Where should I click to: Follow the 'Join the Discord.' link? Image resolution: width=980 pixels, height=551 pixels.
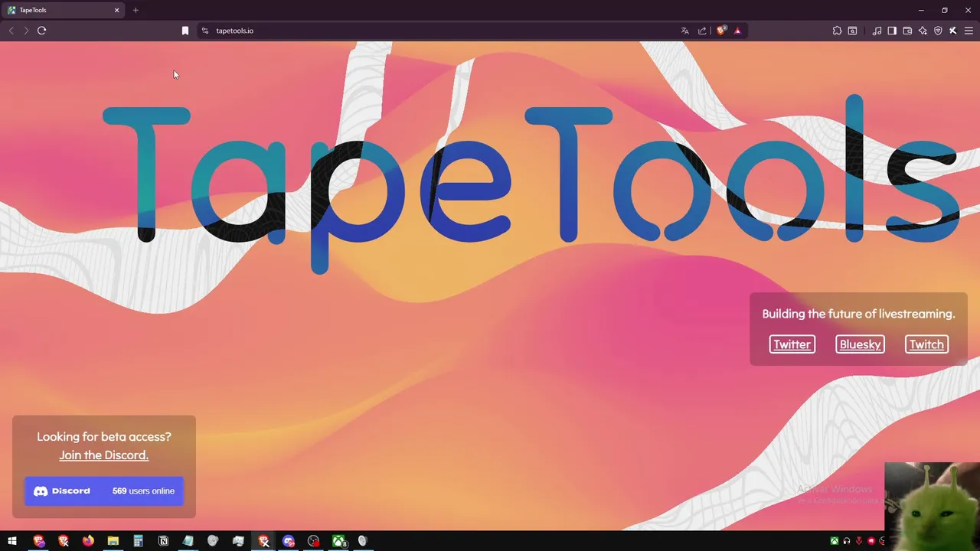[104, 455]
